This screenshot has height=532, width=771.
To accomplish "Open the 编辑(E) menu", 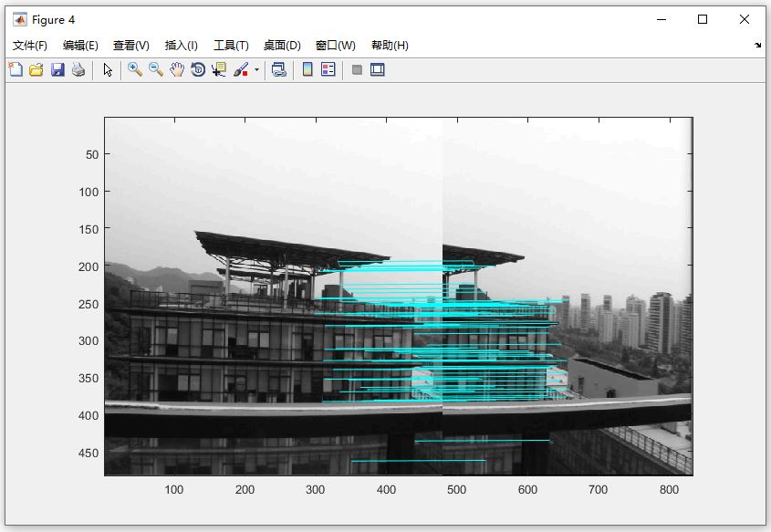I will 80,46.
